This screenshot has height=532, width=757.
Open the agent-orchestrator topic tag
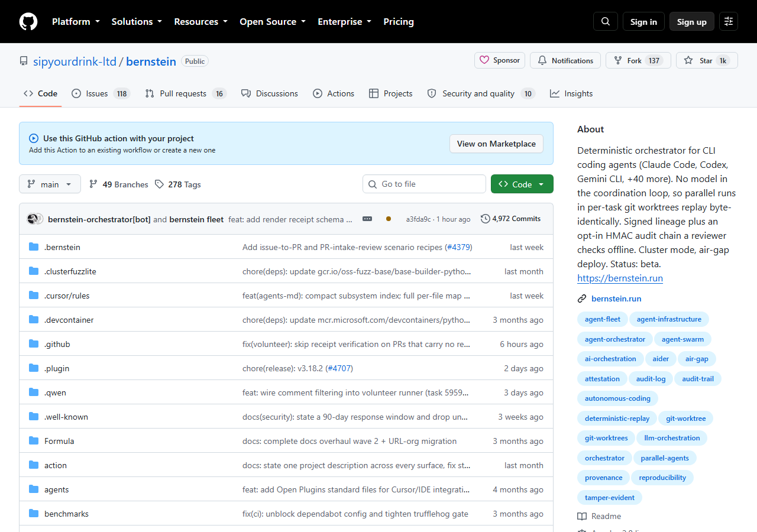coord(615,339)
